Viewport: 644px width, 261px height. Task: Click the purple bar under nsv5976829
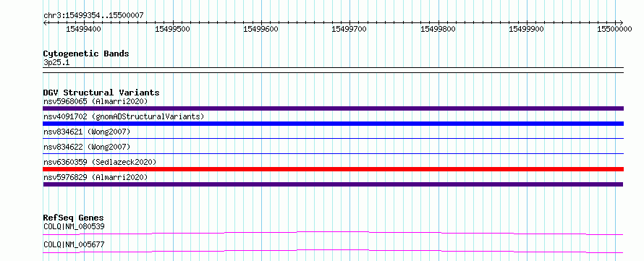click(333, 184)
